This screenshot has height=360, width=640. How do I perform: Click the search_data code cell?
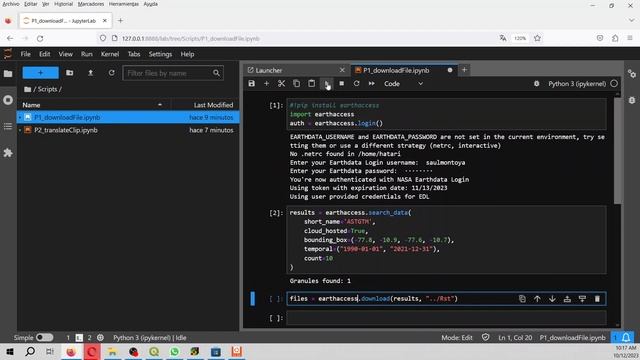(x=446, y=240)
